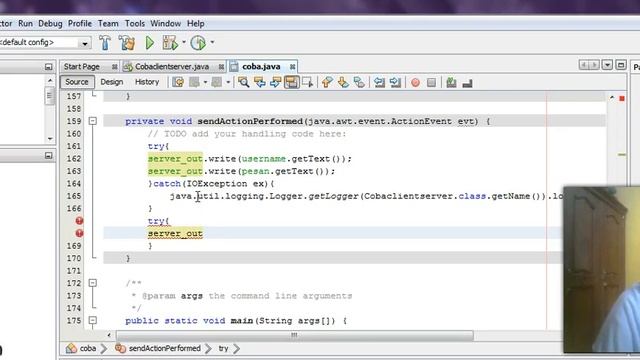This screenshot has width=640, height=360.
Task: Click scroll-left arrow in editor tabs
Action: click(x=584, y=65)
